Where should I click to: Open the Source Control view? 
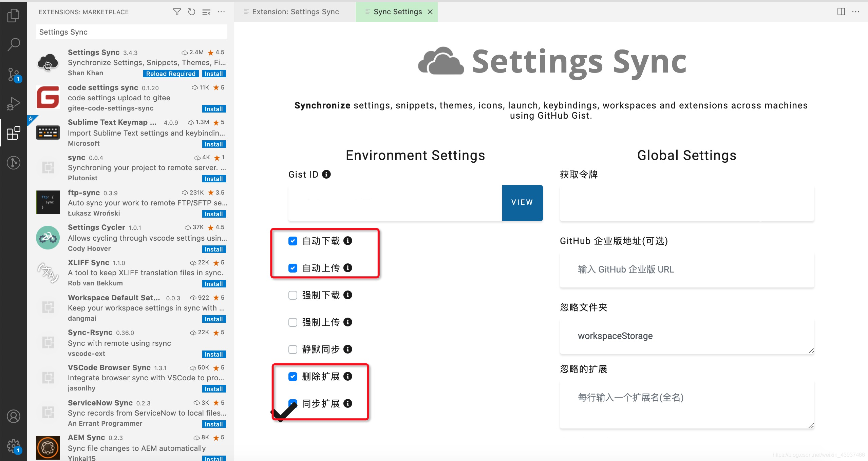coord(14,75)
